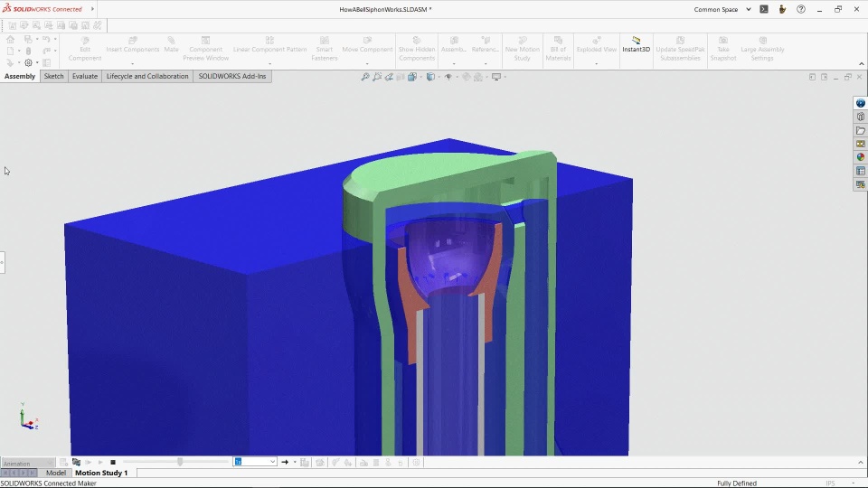Viewport: 868px width, 488px height.
Task: Select Smart Fasteners tool
Action: click(x=325, y=49)
